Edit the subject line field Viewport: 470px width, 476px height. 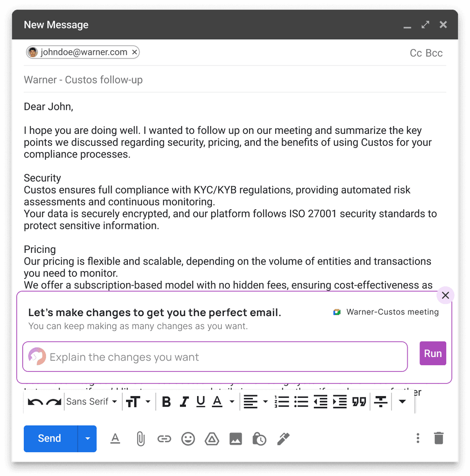[235, 79]
